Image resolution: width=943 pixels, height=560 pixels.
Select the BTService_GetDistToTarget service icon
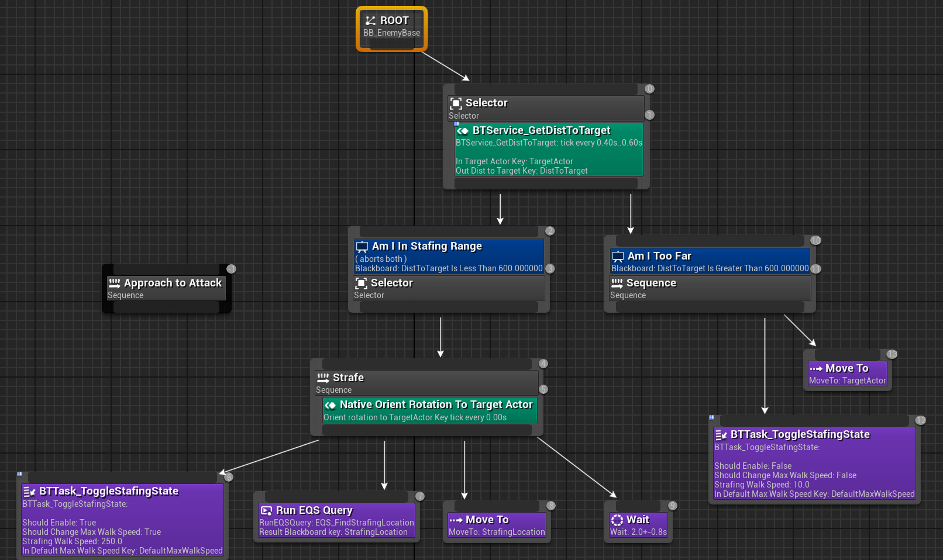pos(463,131)
